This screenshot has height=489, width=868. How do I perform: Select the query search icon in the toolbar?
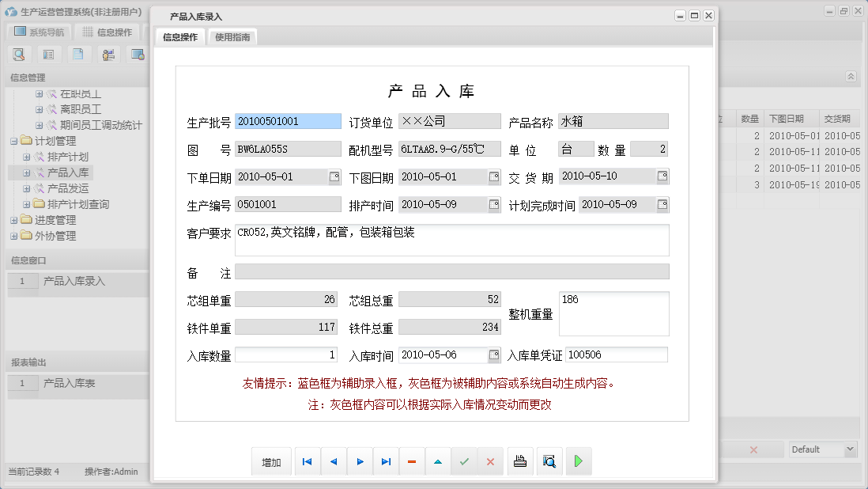click(x=19, y=54)
